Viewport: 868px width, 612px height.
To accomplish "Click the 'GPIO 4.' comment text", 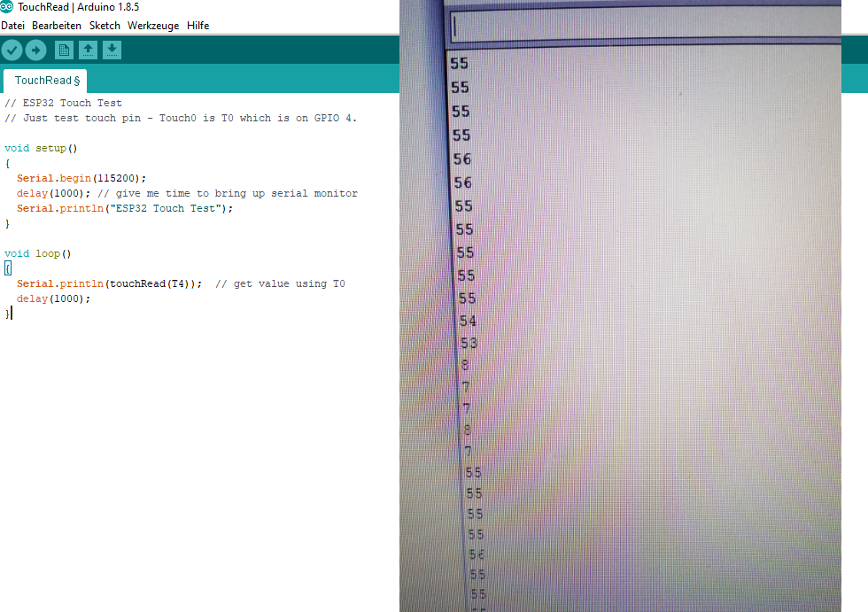I will (336, 118).
